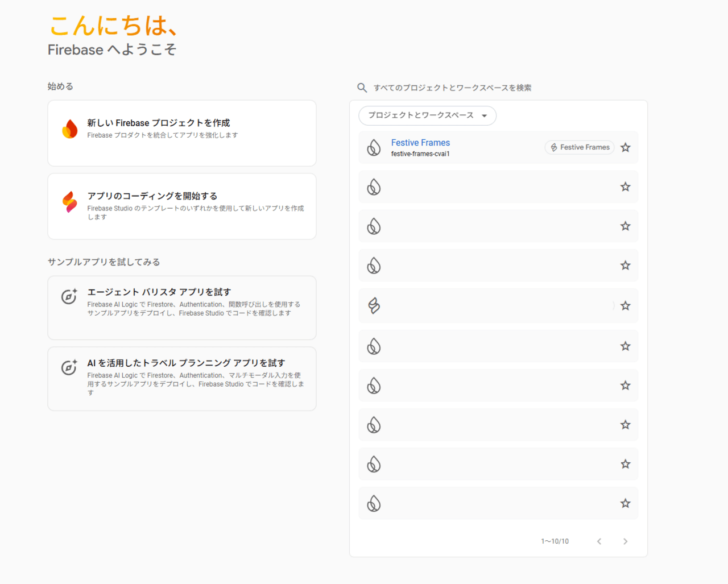Click the orange Firebase flame logo icon
Image resolution: width=728 pixels, height=584 pixels.
[69, 129]
